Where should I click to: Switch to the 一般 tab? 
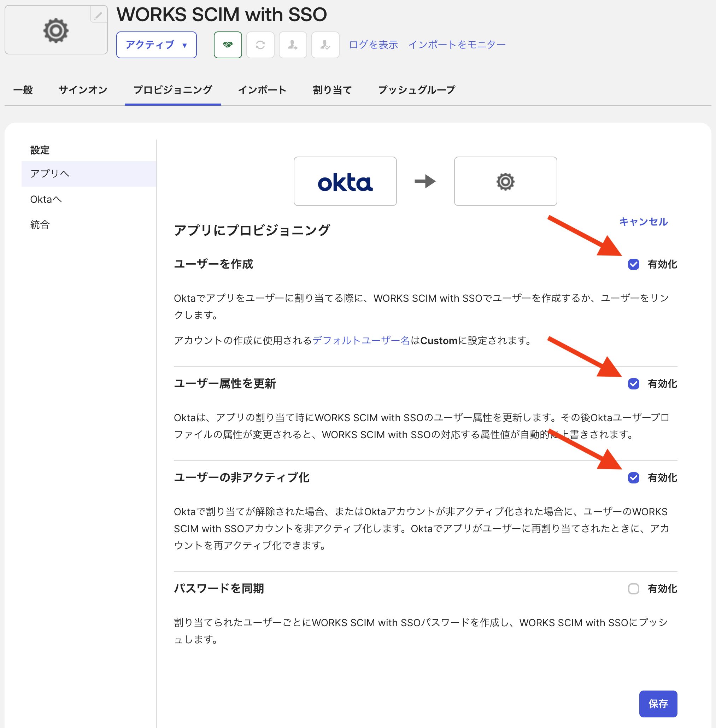23,90
